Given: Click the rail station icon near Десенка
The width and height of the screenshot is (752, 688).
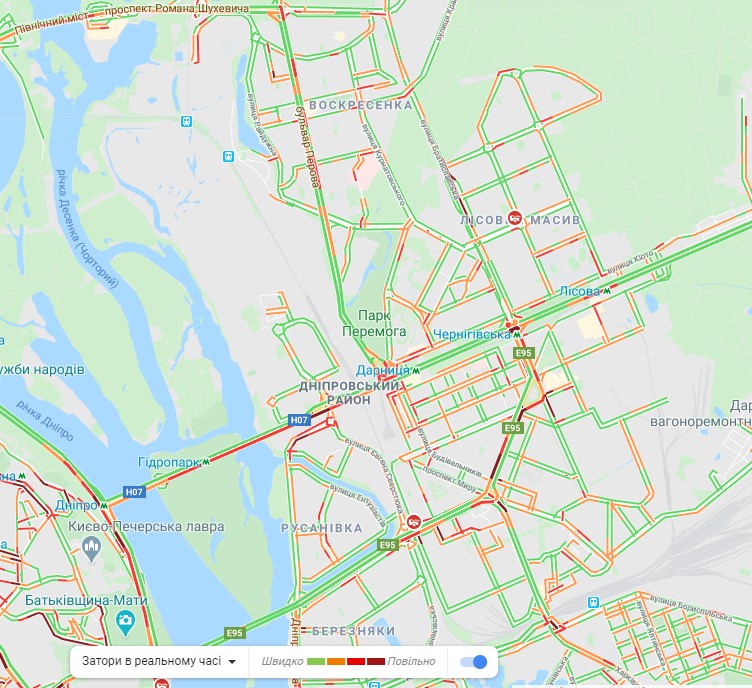Looking at the screenshot, I should 187,121.
